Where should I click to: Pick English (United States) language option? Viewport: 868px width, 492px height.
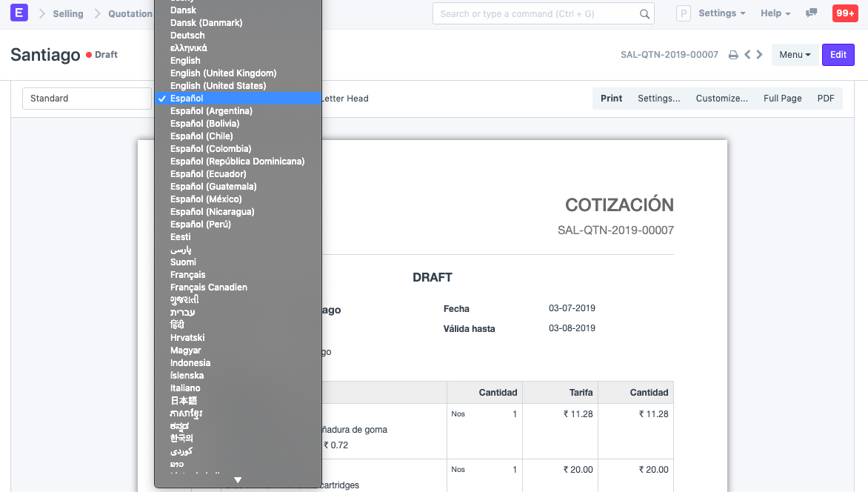[x=218, y=86]
